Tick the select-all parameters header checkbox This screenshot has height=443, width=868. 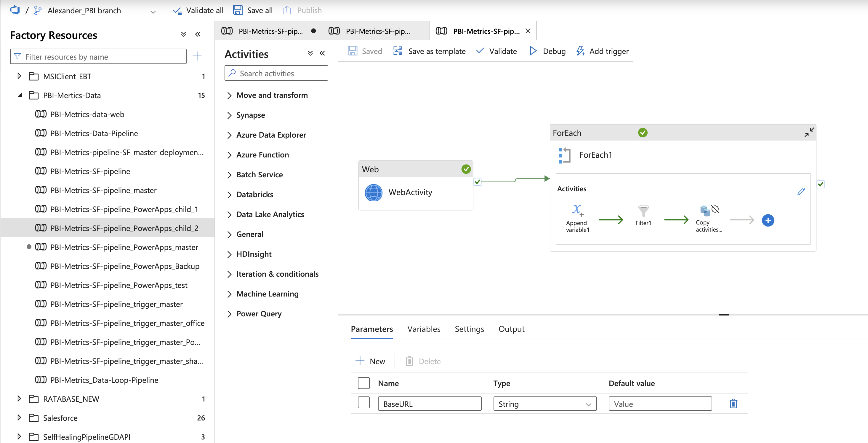click(x=363, y=383)
